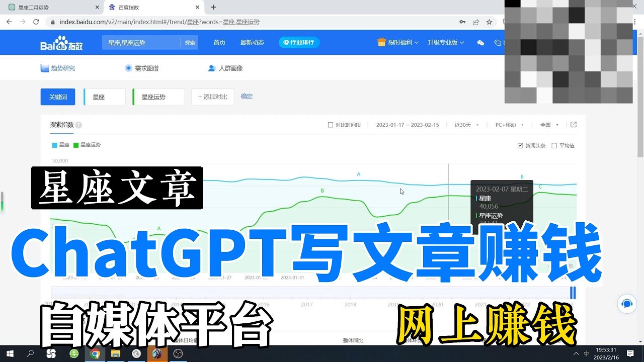Open File Explorer from the taskbar
Image resolution: width=644 pixels, height=362 pixels.
(116, 353)
